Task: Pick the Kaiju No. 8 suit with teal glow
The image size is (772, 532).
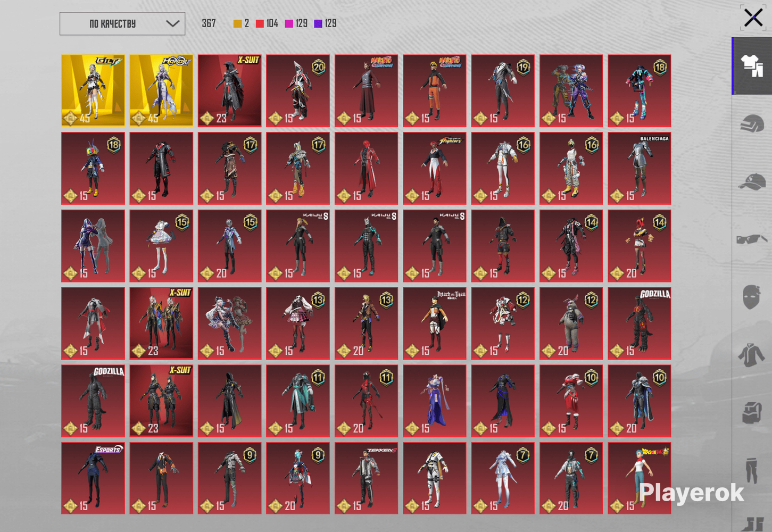Action: click(366, 246)
